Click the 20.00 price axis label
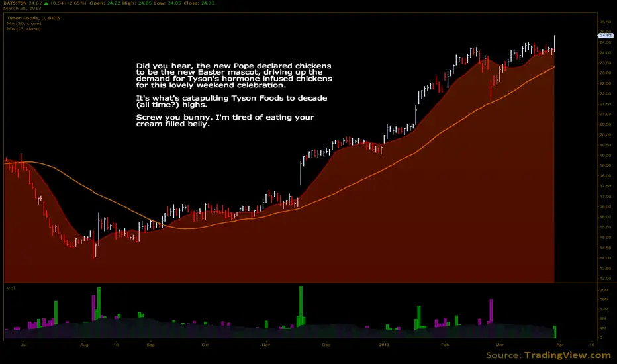Screen dimensions: 617x364 [605, 134]
